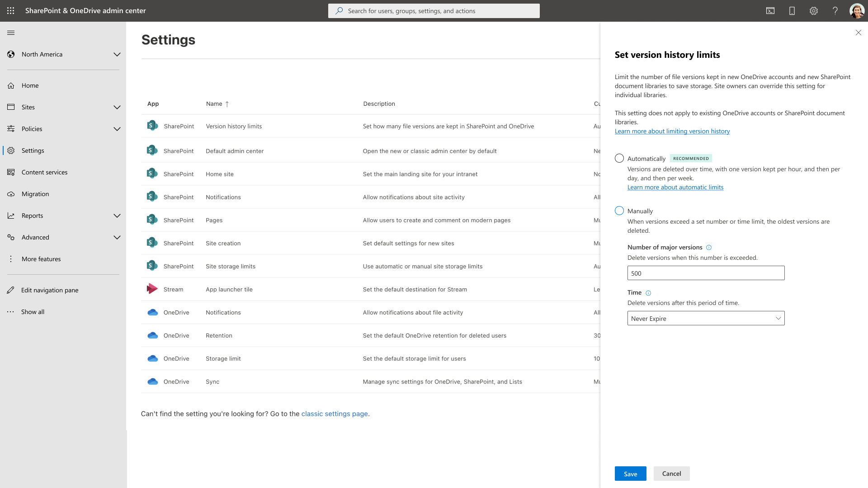Screen dimensions: 868x488
Task: Click Edit navigation pane label
Action: 50,290
